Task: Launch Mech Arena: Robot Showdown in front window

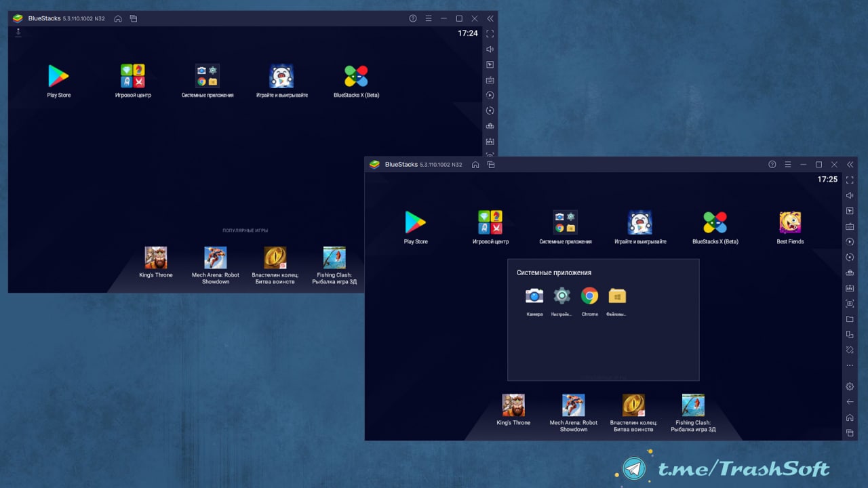Action: click(x=574, y=405)
